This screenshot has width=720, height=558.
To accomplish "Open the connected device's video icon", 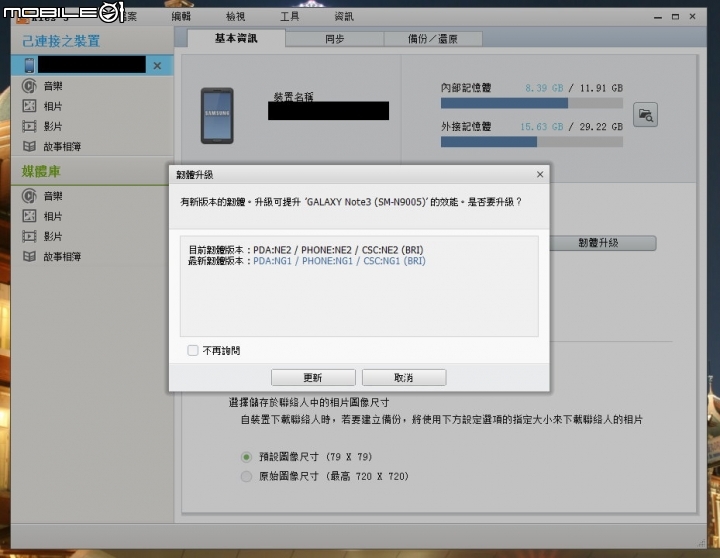I will click(x=29, y=126).
